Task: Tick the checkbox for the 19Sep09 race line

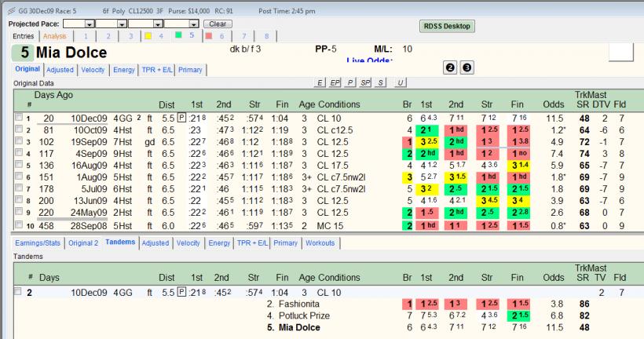Action: pos(19,140)
